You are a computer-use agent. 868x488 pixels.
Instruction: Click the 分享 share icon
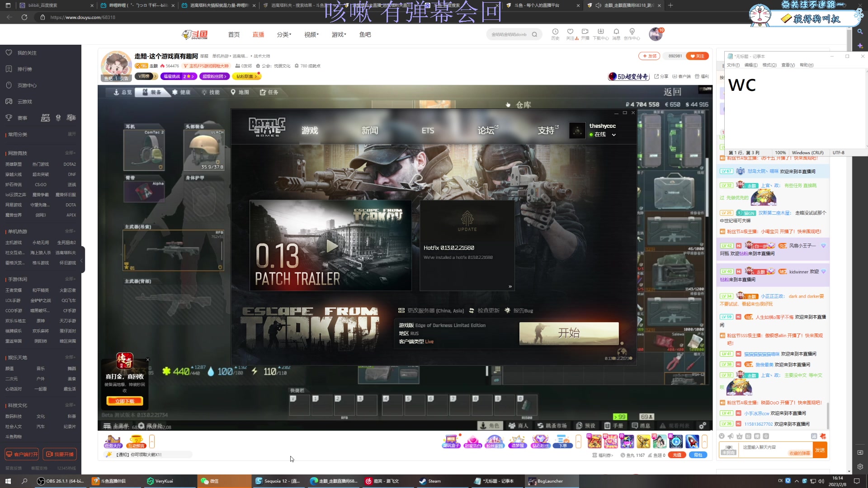(661, 76)
